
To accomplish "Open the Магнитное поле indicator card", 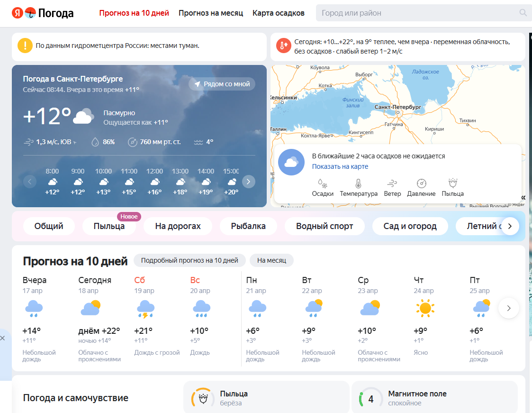I will [x=434, y=398].
